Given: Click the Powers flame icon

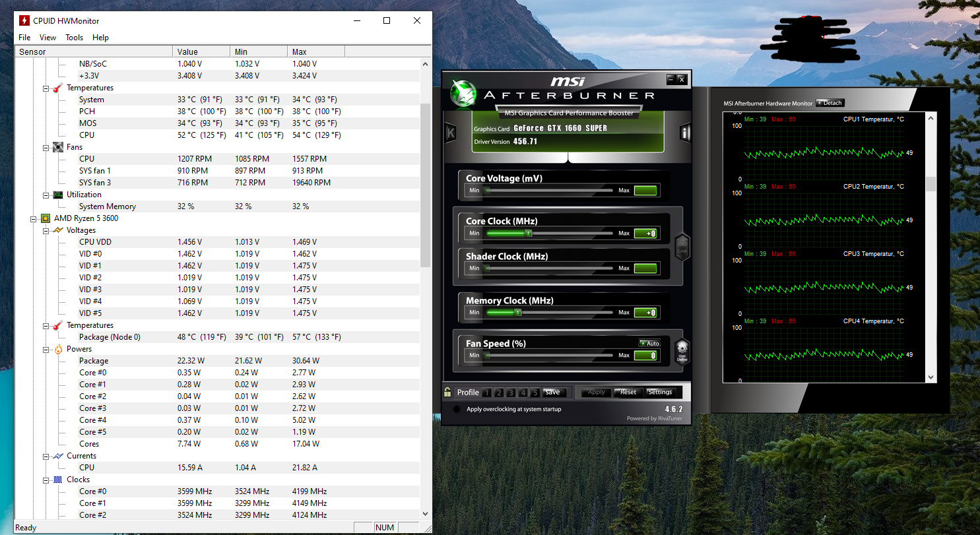Looking at the screenshot, I should point(57,349).
